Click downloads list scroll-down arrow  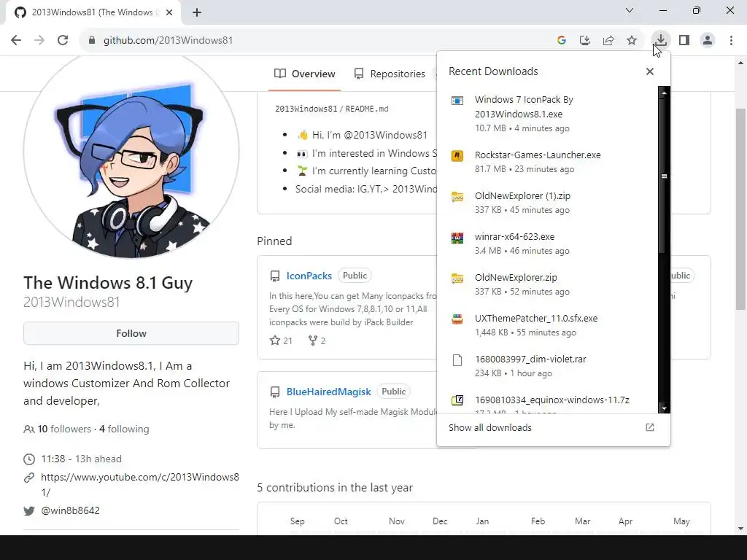[664, 408]
